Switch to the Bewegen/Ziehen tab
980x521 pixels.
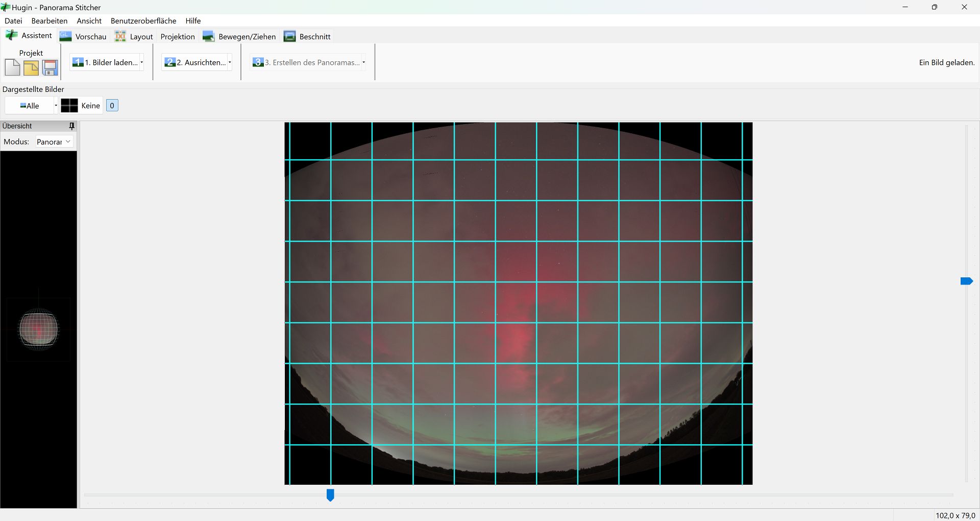pos(239,36)
